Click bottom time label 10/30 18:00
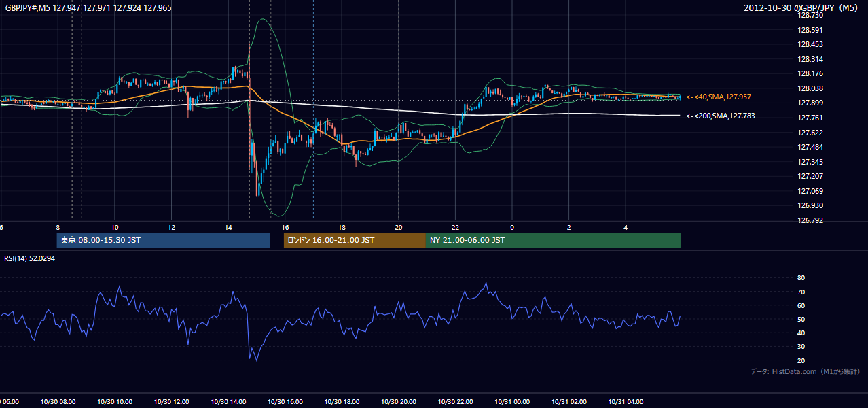 pos(342,402)
